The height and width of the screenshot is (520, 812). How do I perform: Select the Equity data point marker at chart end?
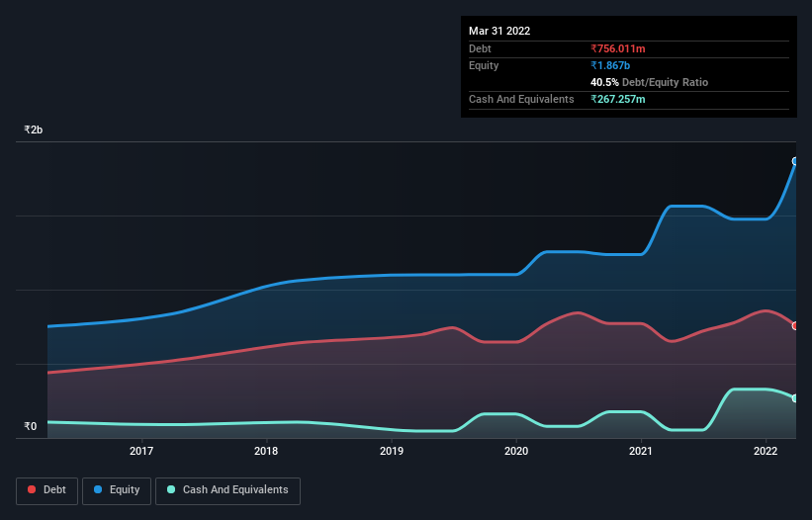[795, 161]
